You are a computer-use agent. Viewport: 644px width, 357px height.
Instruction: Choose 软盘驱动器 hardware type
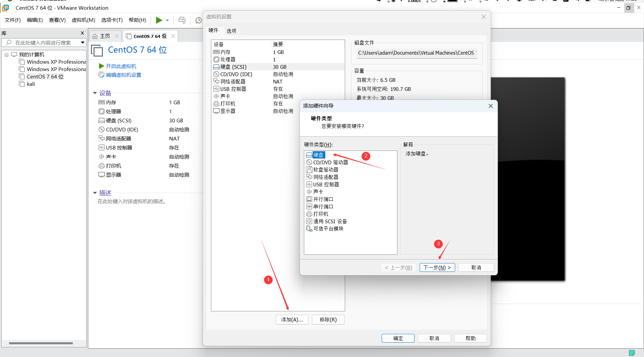322,170
